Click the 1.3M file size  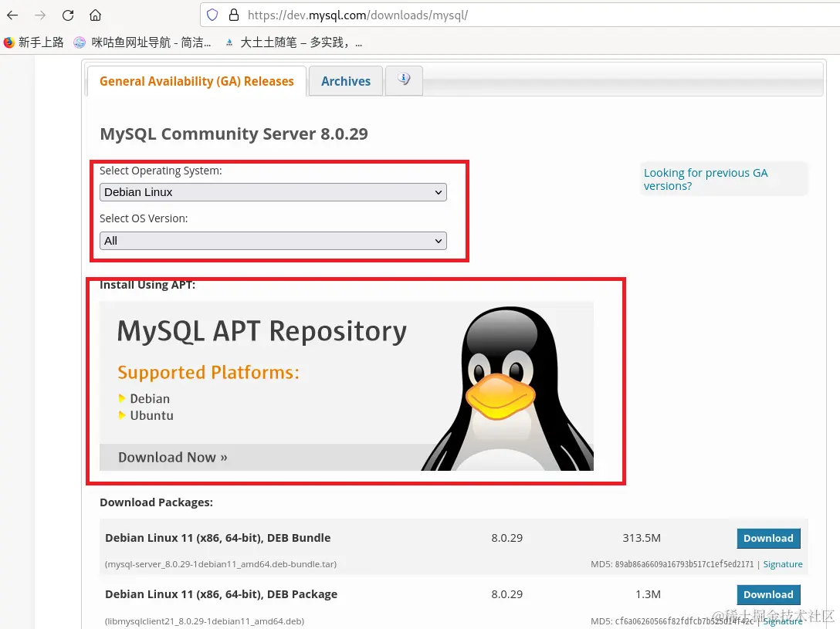point(648,594)
